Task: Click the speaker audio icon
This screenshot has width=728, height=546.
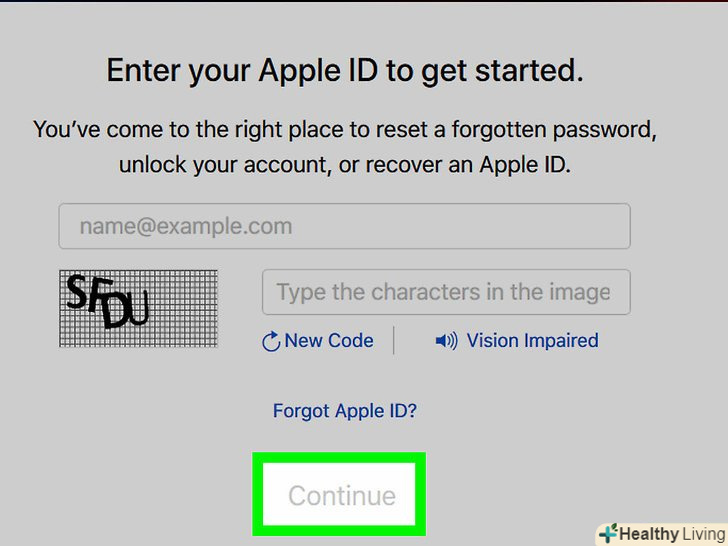Action: pyautogui.click(x=446, y=341)
